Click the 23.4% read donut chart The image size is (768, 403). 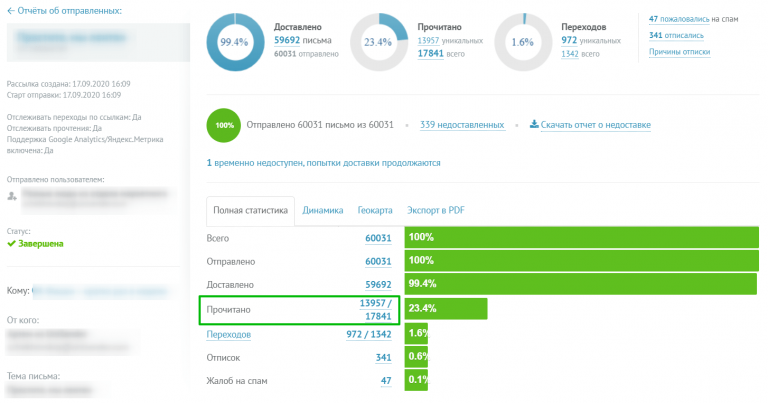379,42
